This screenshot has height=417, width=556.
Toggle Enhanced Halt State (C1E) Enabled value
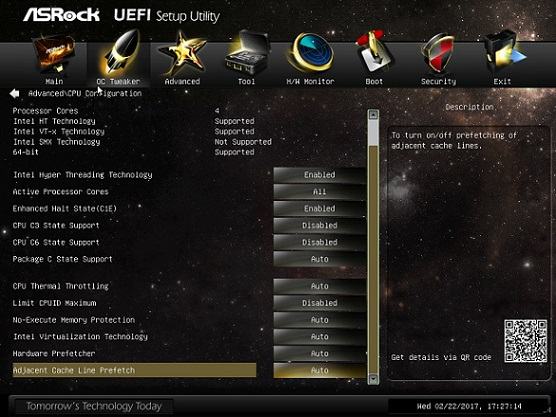click(x=319, y=208)
